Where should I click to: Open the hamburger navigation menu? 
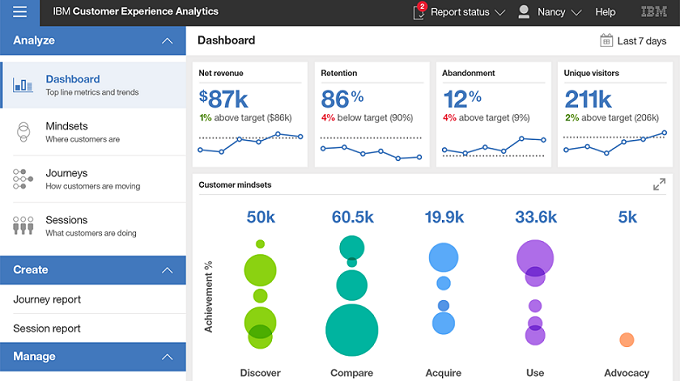pos(20,12)
